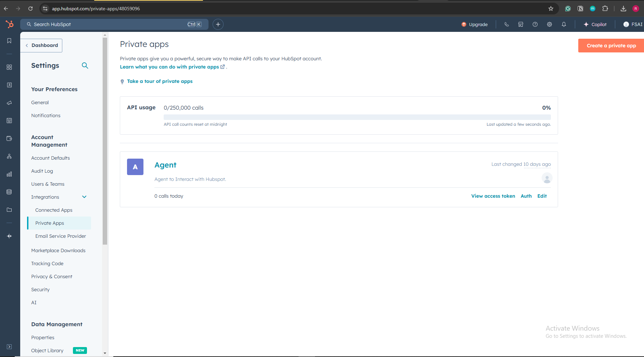This screenshot has width=644, height=357.
Task: Open the Copilot assistant
Action: tap(595, 24)
